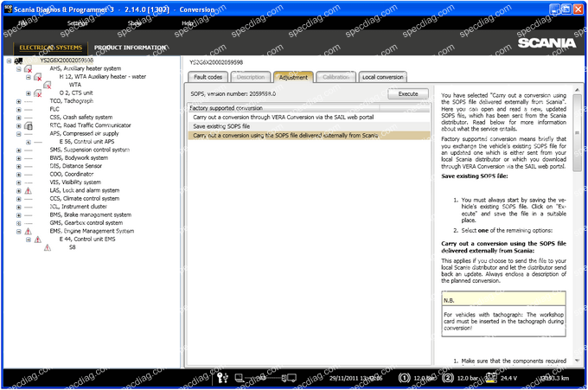Click the circuit 2 pressure gauge icon

pyautogui.click(x=448, y=378)
